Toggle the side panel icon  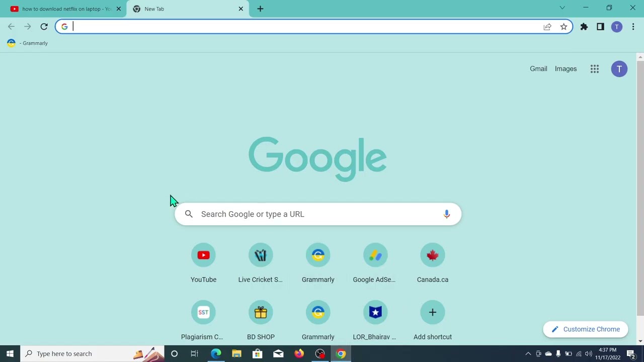(x=600, y=27)
